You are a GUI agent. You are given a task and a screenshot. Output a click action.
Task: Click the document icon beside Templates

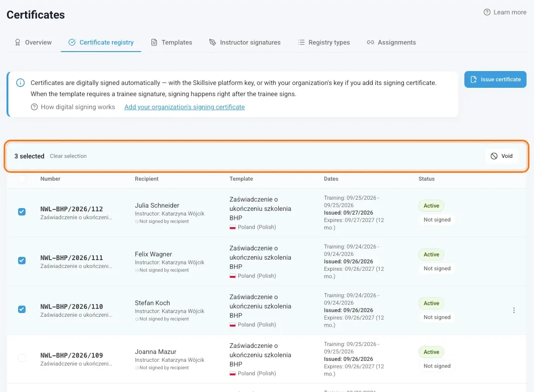coord(154,42)
